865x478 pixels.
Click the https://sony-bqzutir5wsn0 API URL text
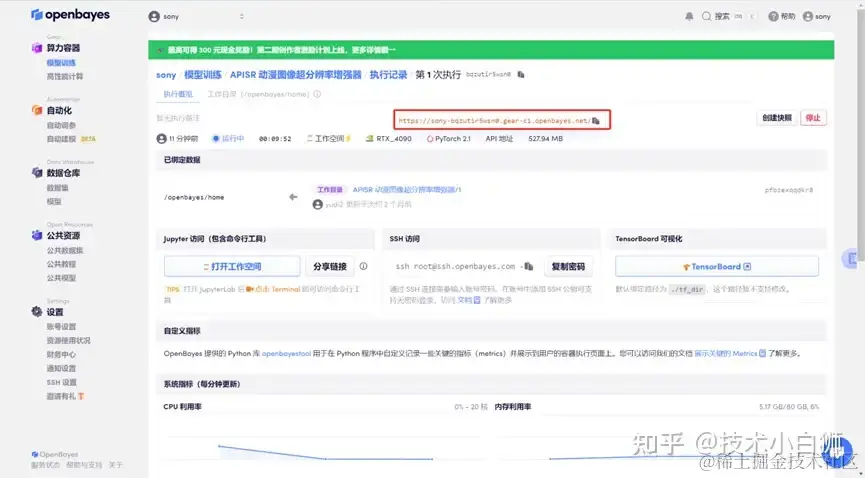(494, 120)
